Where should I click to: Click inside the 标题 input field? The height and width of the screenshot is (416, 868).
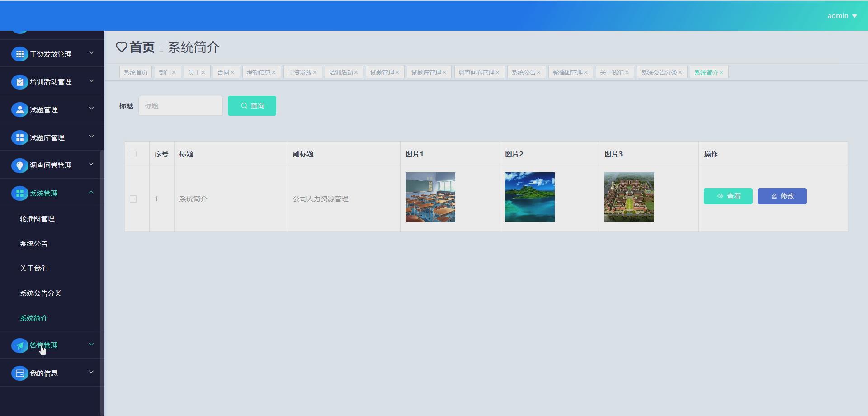click(x=180, y=105)
